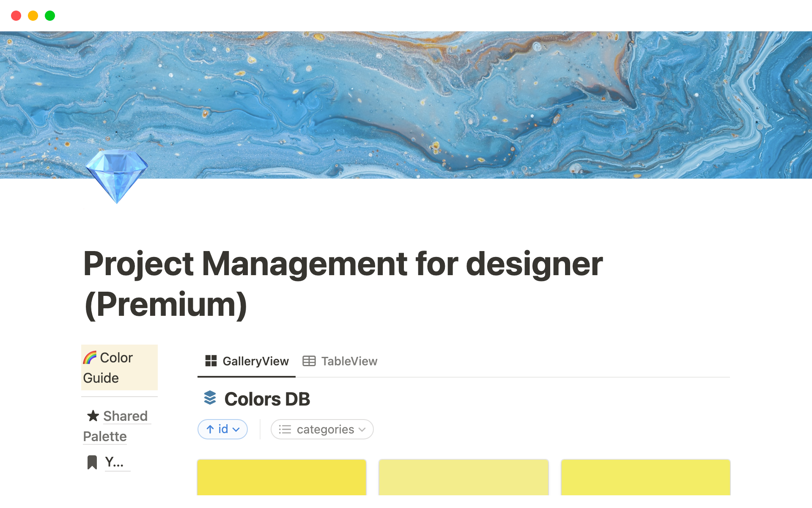This screenshot has width=812, height=508.
Task: Click the rainbow icon beside Color Guide
Action: click(90, 358)
